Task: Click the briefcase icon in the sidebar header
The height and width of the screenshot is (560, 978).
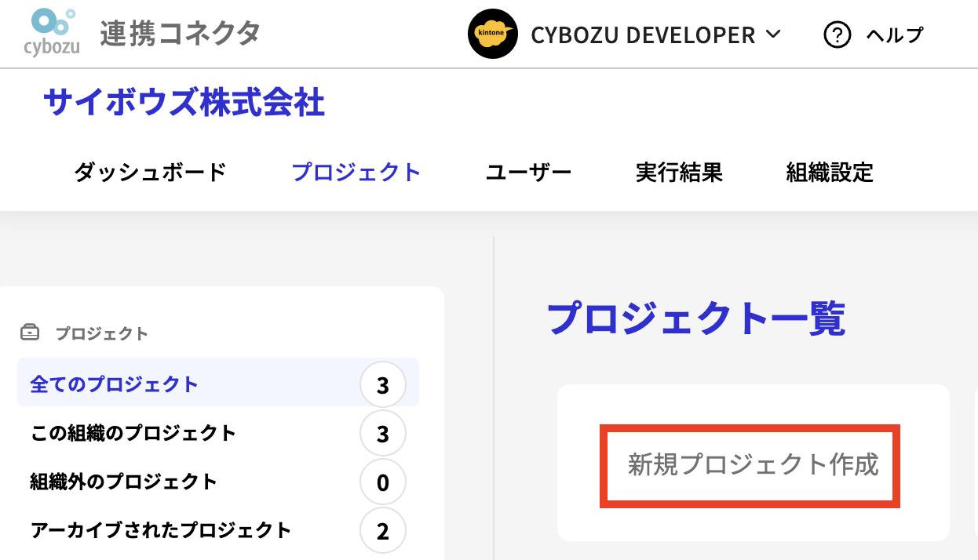Action: [30, 333]
